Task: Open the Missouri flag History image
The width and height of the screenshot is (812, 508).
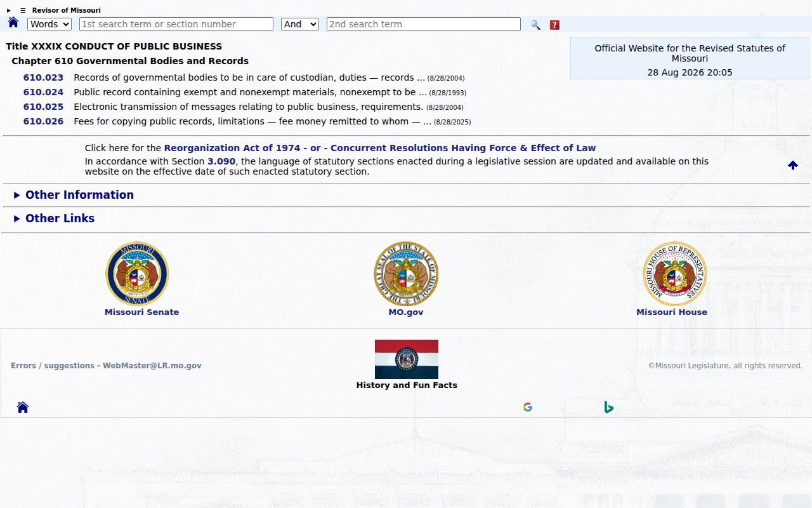Action: pyautogui.click(x=407, y=359)
